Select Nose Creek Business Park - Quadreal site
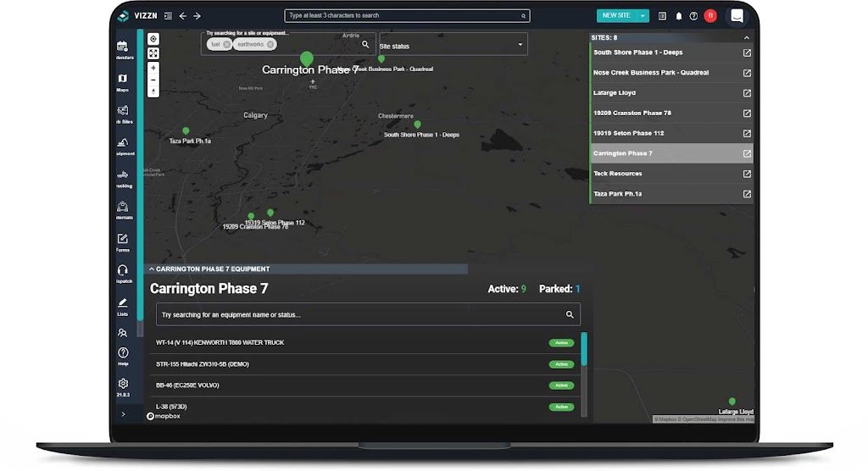Image resolution: width=868 pixels, height=471 pixels. click(x=671, y=73)
